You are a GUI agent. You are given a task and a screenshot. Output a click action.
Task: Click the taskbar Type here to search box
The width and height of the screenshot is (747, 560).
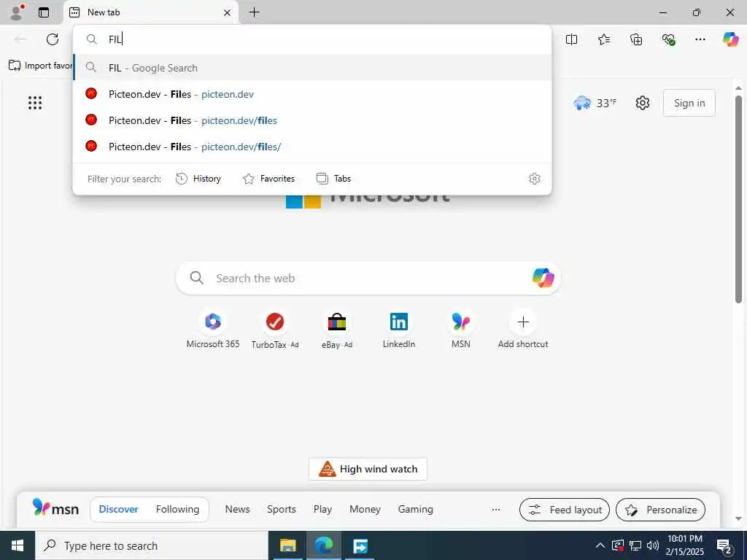[152, 545]
